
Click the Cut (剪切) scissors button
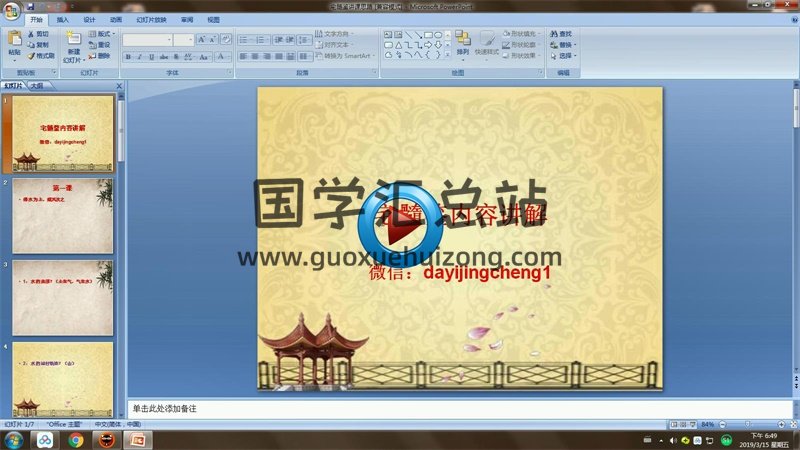[x=38, y=34]
